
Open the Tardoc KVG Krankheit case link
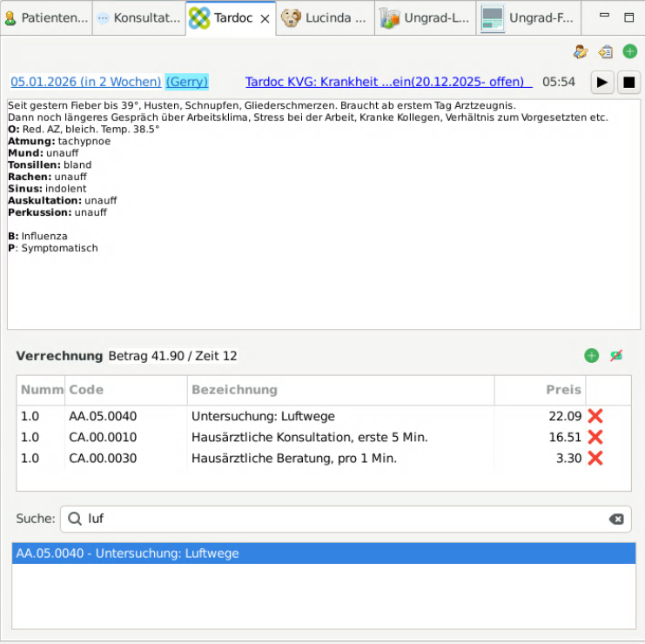pos(388,82)
